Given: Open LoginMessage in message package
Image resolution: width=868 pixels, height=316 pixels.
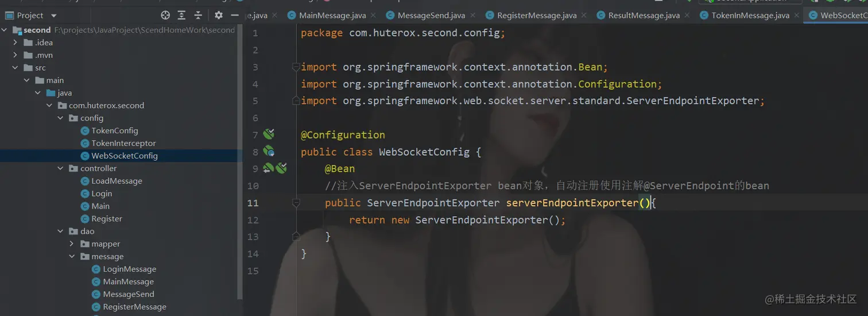Looking at the screenshot, I should (129, 269).
